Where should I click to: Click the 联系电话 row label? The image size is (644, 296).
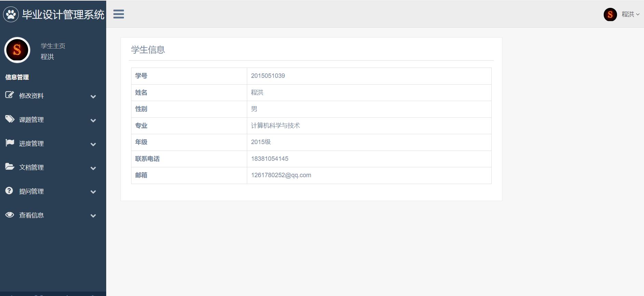[147, 159]
